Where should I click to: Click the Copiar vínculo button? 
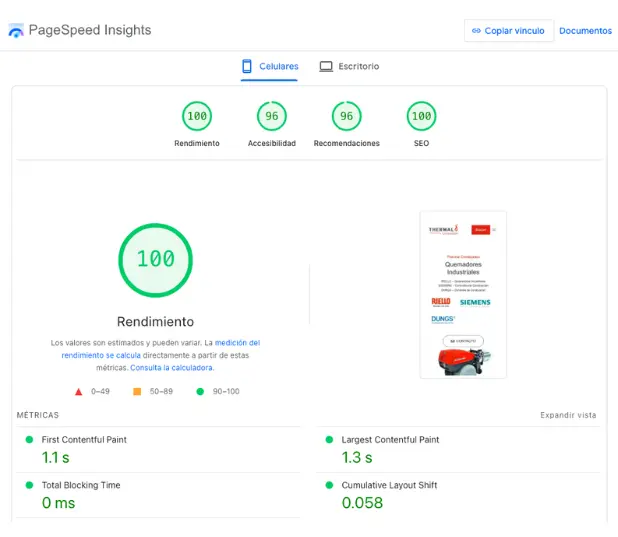pos(508,31)
